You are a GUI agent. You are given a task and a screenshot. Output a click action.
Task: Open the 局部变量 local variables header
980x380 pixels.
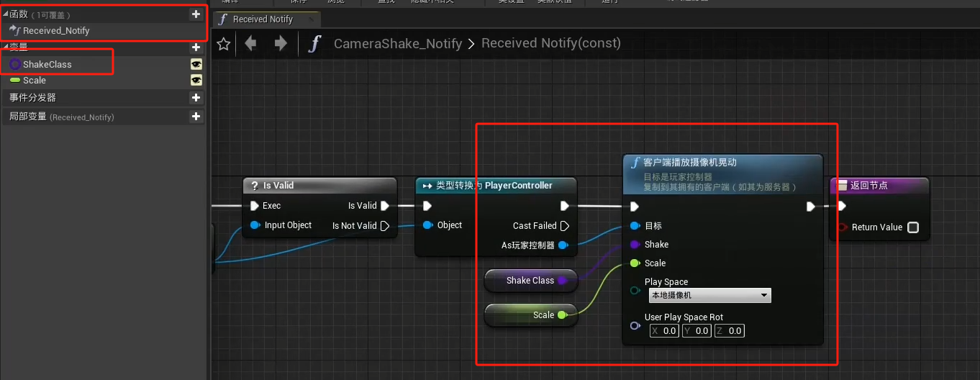61,117
